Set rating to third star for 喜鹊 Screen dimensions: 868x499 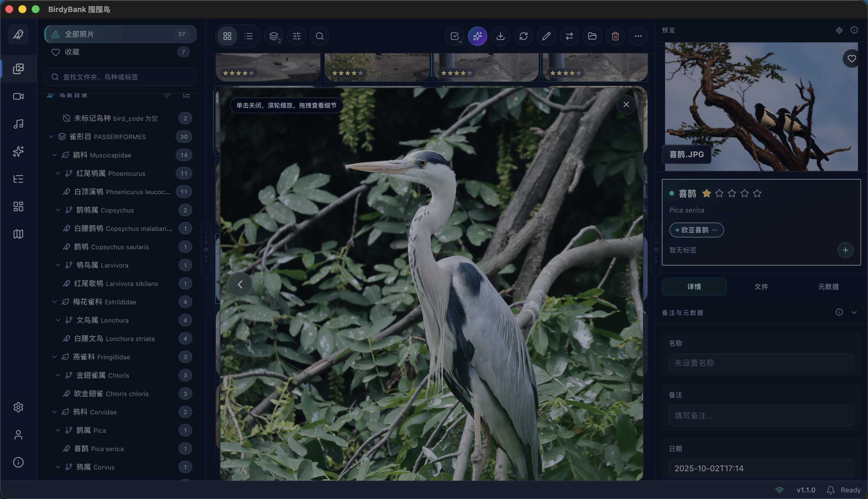(x=732, y=193)
